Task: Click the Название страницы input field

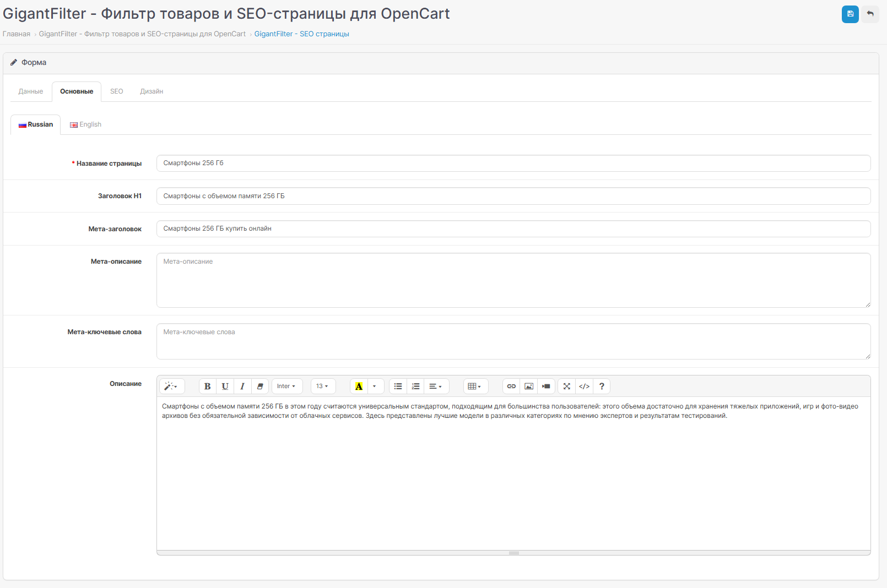Action: [x=513, y=164]
